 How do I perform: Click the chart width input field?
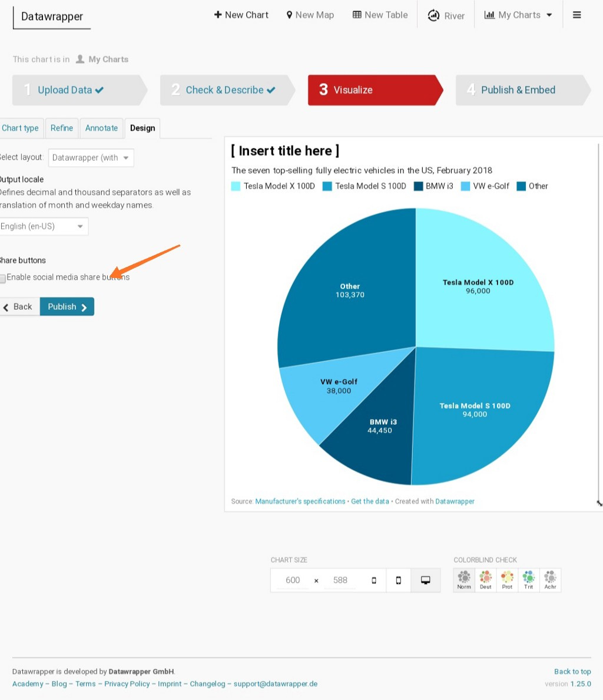293,580
